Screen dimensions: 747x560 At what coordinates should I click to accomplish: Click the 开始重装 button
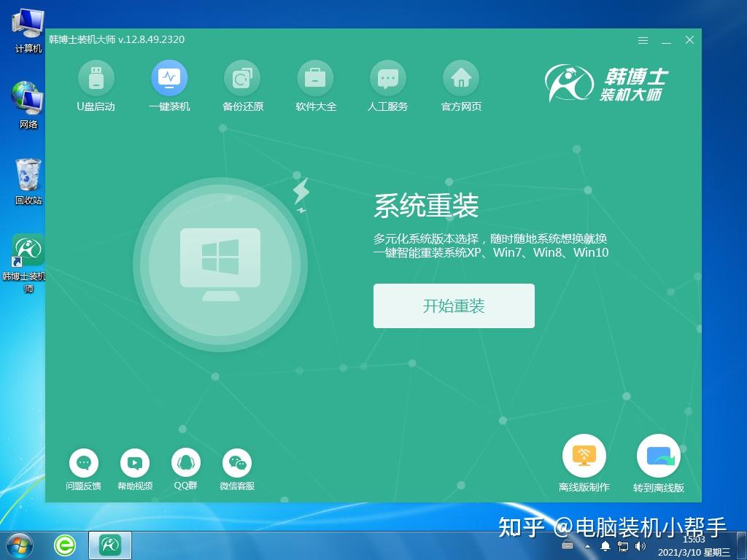(x=454, y=306)
